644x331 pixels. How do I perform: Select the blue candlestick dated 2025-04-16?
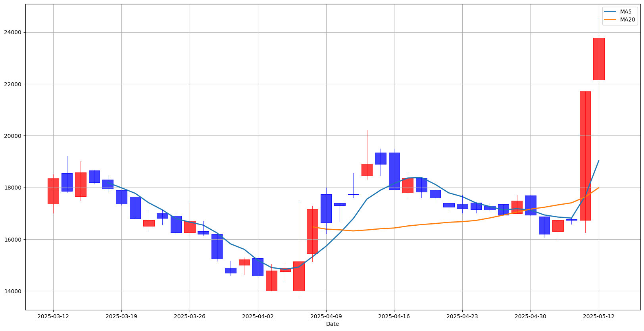pyautogui.click(x=394, y=171)
